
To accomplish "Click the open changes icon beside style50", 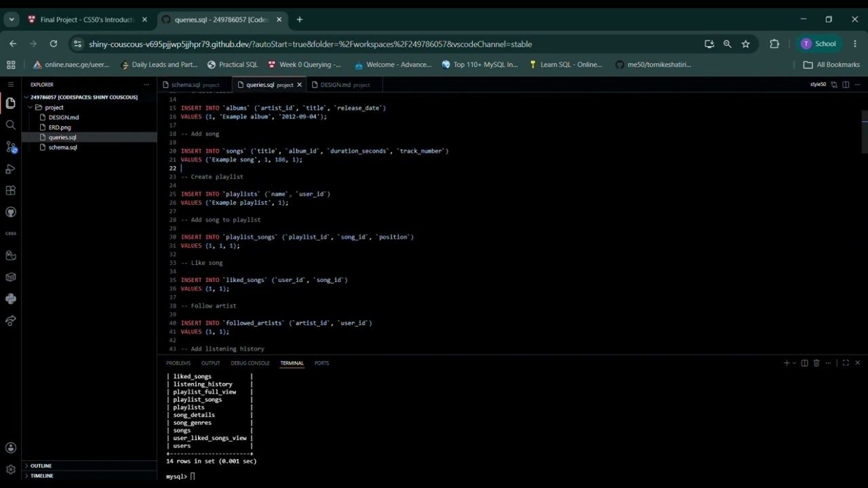I will coord(834,85).
